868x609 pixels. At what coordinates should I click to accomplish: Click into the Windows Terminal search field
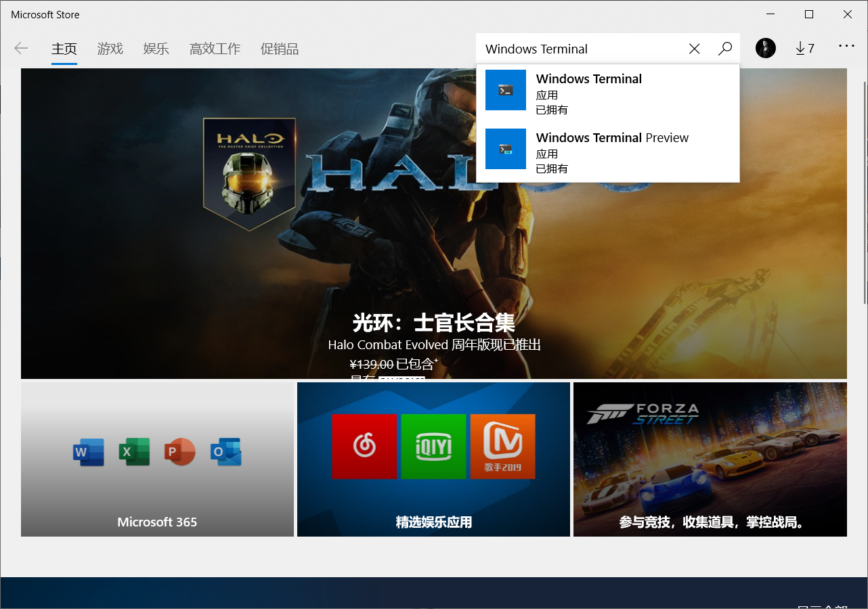point(582,49)
